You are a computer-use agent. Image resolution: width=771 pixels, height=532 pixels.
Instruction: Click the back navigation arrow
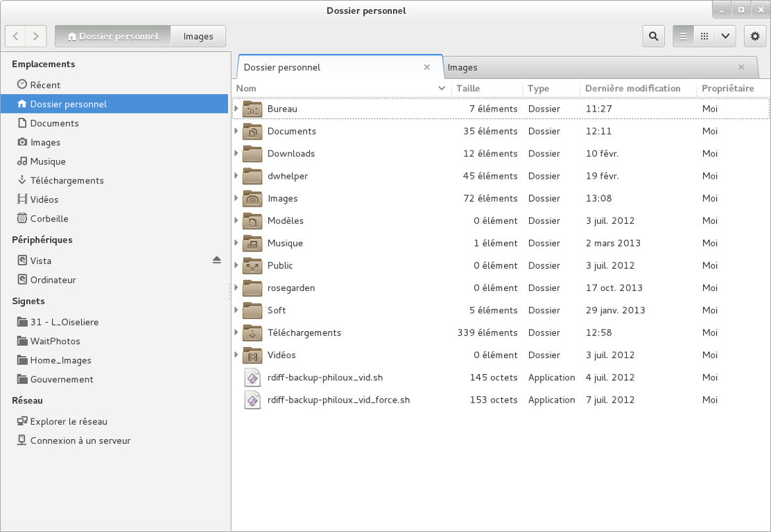coord(16,36)
